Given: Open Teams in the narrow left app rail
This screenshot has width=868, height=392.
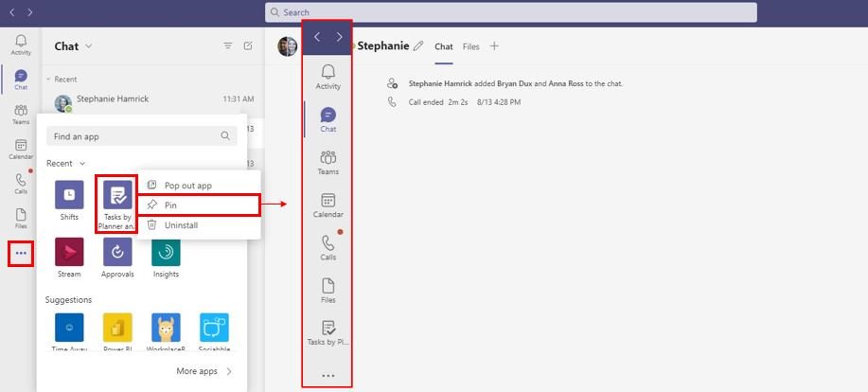Looking at the screenshot, I should [x=21, y=115].
